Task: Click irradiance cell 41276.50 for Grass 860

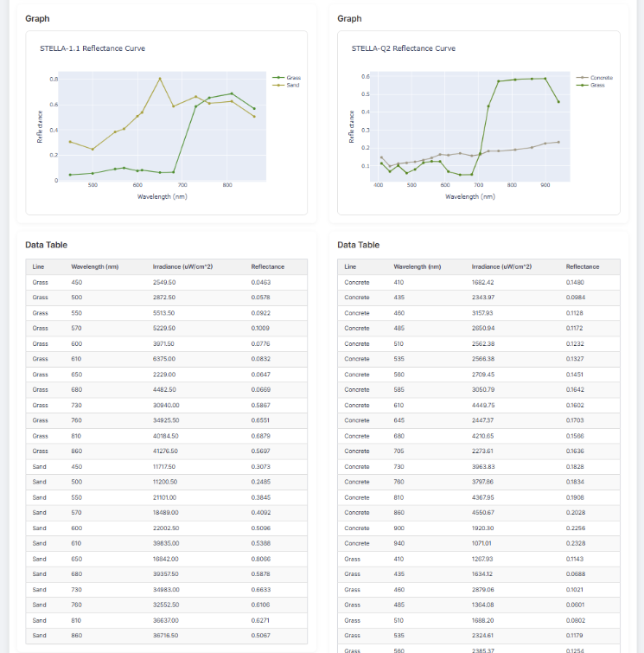Action: tap(164, 451)
